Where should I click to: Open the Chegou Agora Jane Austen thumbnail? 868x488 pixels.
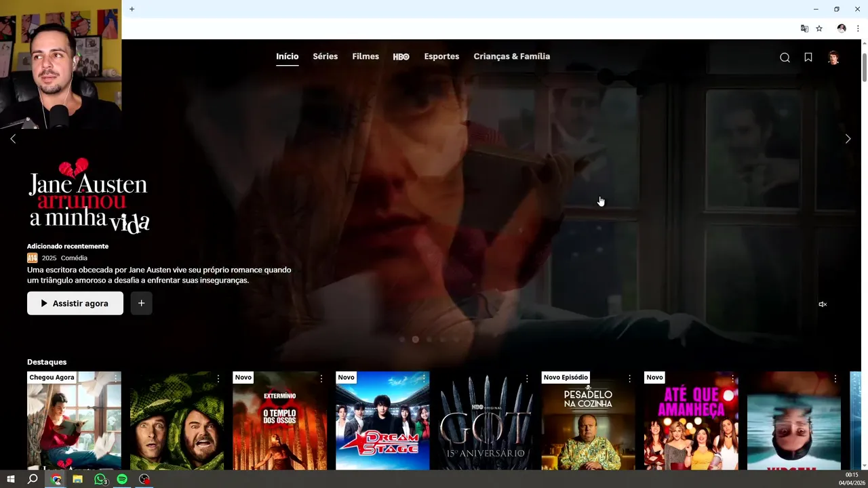click(x=74, y=420)
